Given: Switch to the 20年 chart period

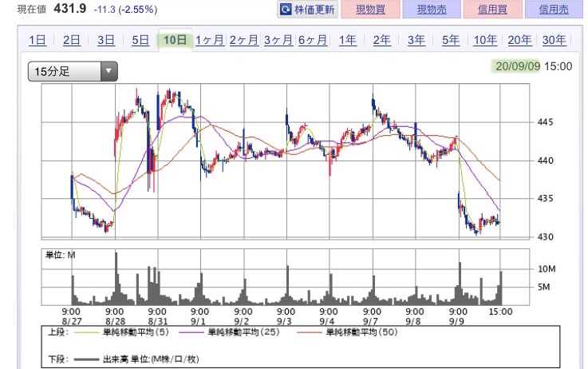Looking at the screenshot, I should pyautogui.click(x=519, y=40).
